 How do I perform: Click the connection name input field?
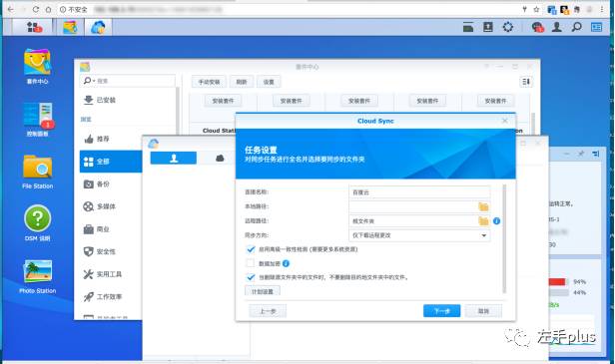(x=419, y=192)
